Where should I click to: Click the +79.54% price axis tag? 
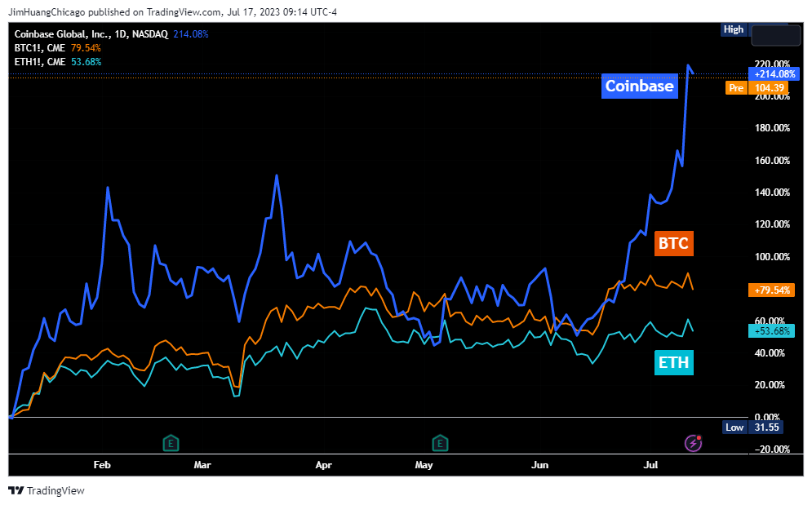pos(772,290)
